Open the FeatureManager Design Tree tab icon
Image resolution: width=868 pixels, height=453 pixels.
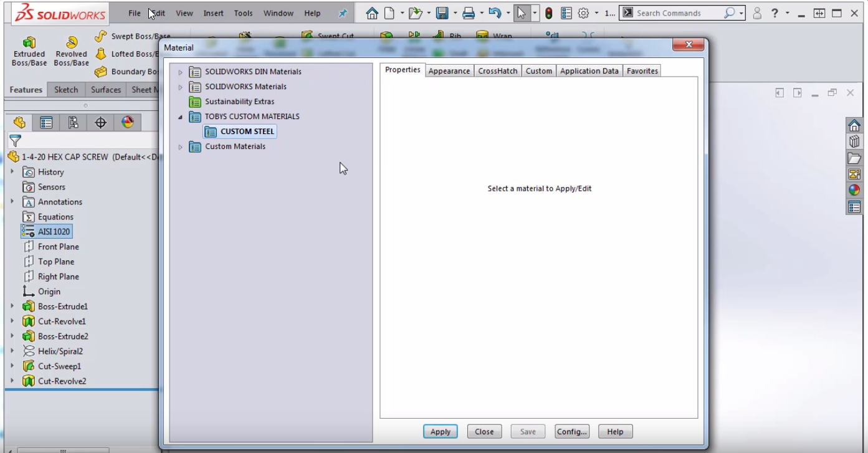tap(20, 123)
